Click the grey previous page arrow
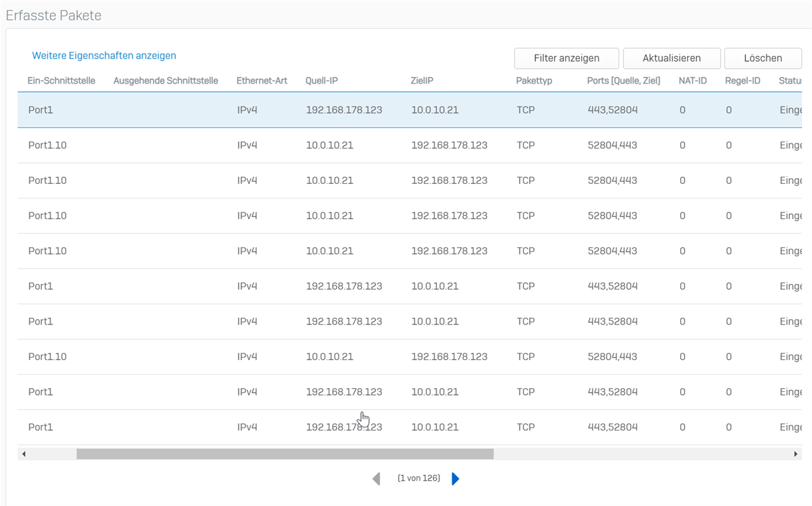 [376, 479]
